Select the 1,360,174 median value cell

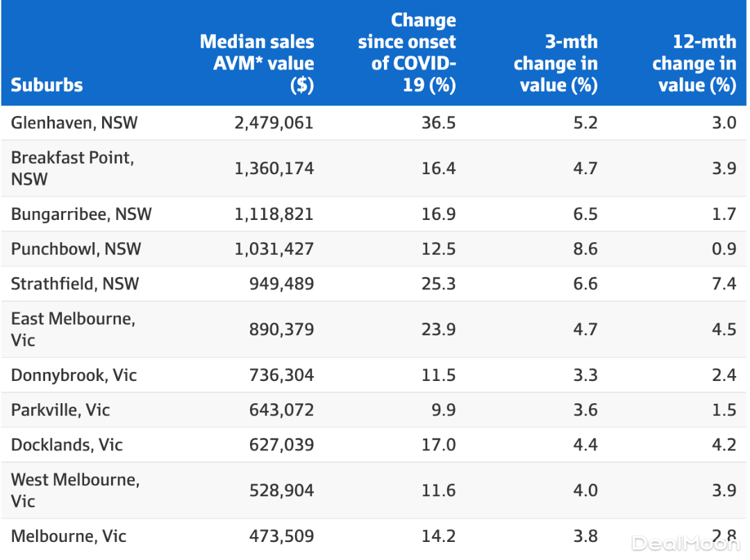click(x=274, y=168)
